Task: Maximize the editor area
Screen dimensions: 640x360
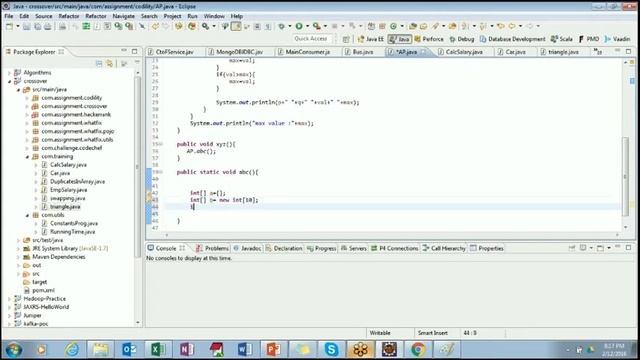Action: 629,51
